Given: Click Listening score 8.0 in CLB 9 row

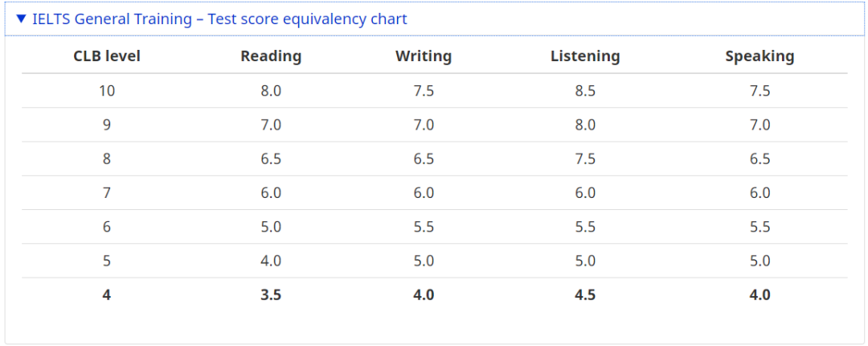Looking at the screenshot, I should (x=585, y=125).
